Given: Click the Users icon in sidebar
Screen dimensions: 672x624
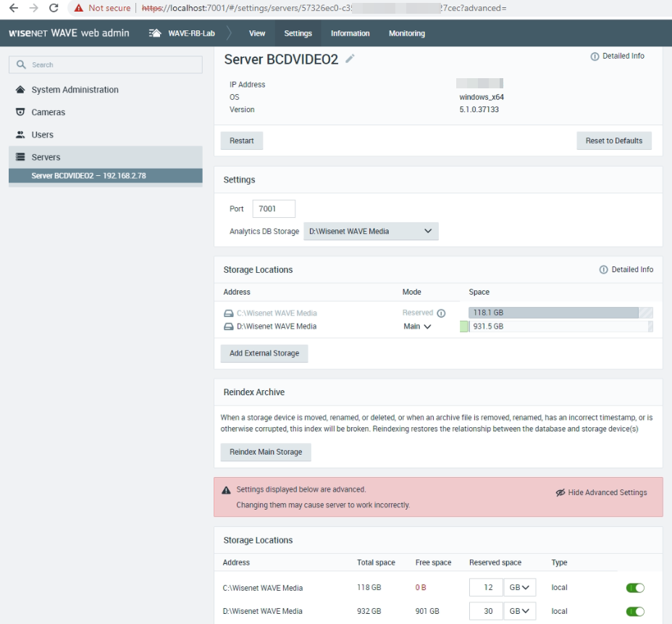Looking at the screenshot, I should point(20,135).
